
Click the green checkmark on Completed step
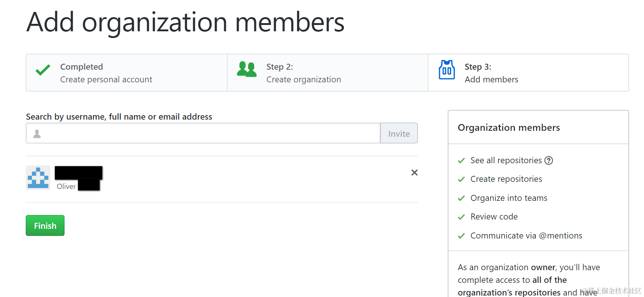[x=43, y=70]
